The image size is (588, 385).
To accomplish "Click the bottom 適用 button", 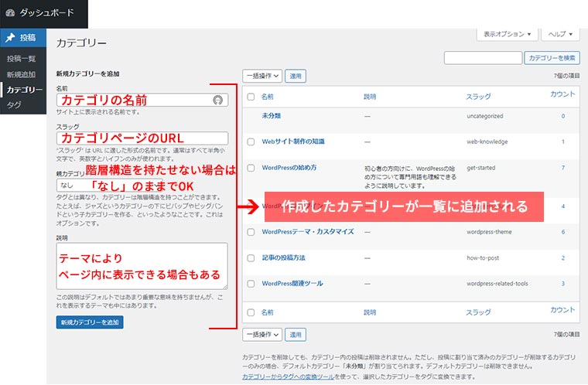I will [296, 335].
